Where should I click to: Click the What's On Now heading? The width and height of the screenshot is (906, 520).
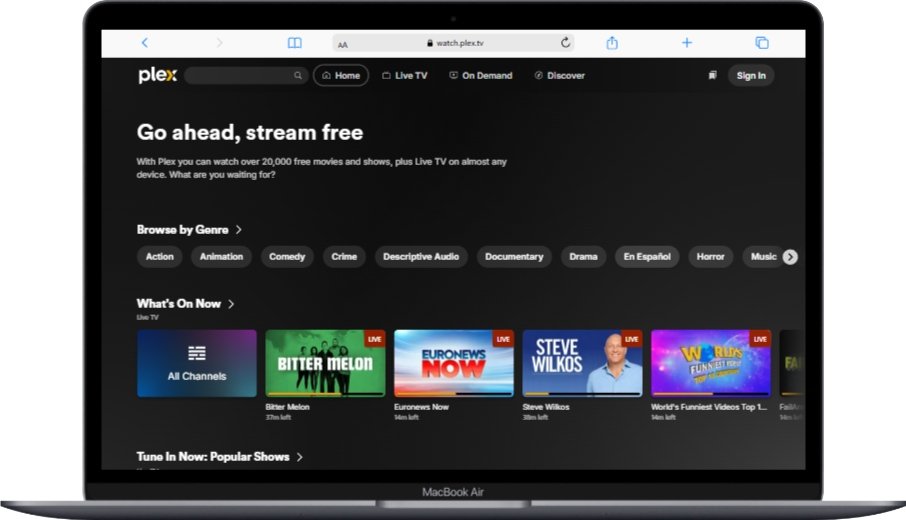pyautogui.click(x=179, y=304)
